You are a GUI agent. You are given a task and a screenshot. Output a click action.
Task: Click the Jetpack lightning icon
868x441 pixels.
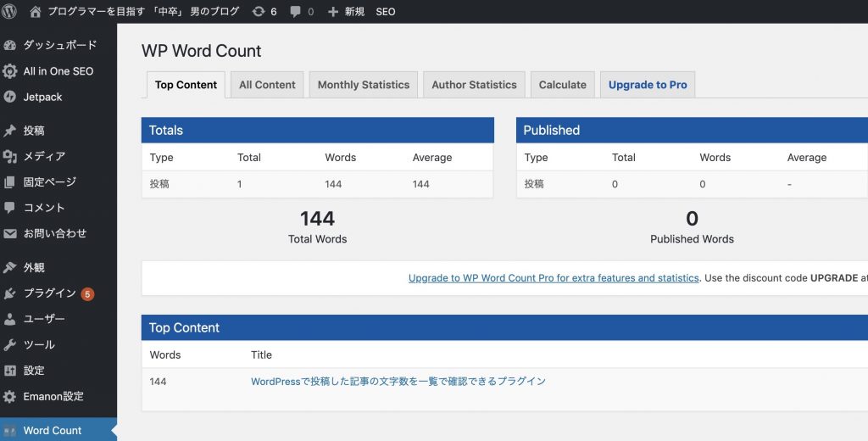[9, 97]
